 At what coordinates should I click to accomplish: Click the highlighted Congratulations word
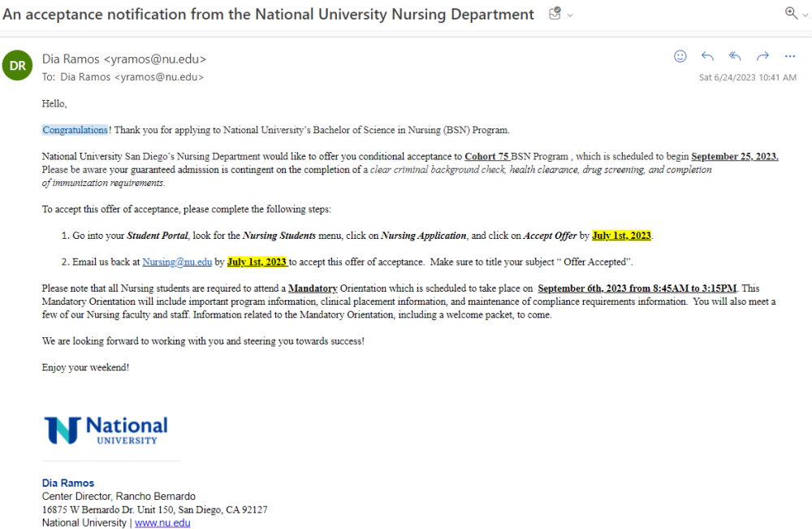(75, 129)
